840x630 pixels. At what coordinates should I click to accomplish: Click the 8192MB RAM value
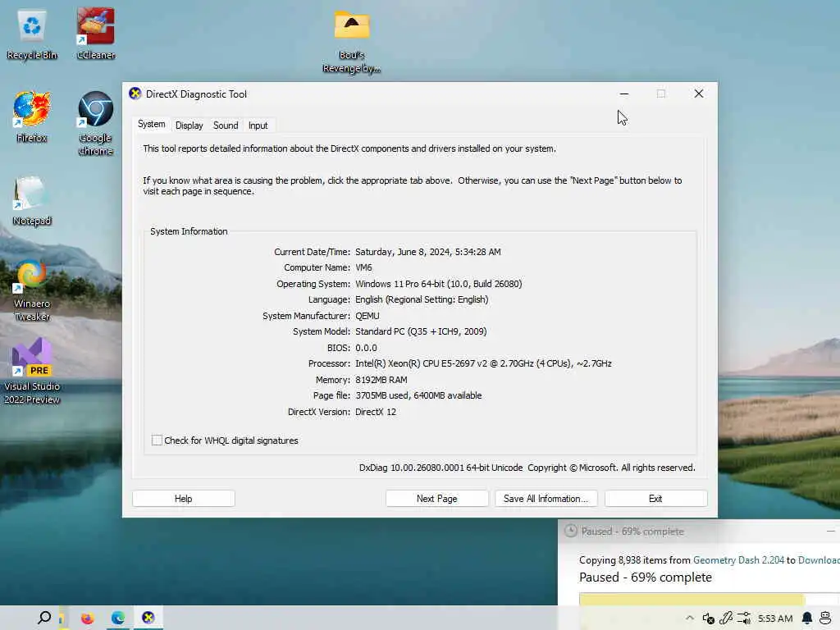pos(381,379)
